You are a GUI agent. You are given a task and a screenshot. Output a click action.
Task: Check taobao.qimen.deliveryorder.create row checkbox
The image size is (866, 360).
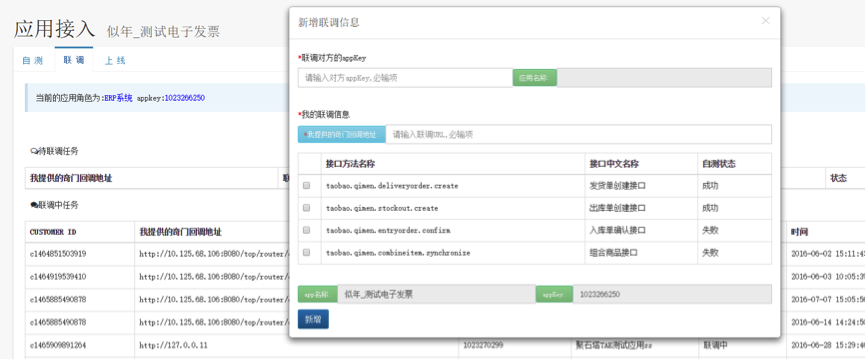coord(307,186)
